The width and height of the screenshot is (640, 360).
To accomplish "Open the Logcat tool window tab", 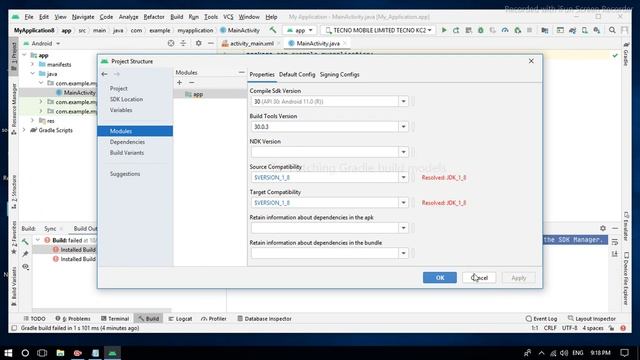I will [180, 318].
